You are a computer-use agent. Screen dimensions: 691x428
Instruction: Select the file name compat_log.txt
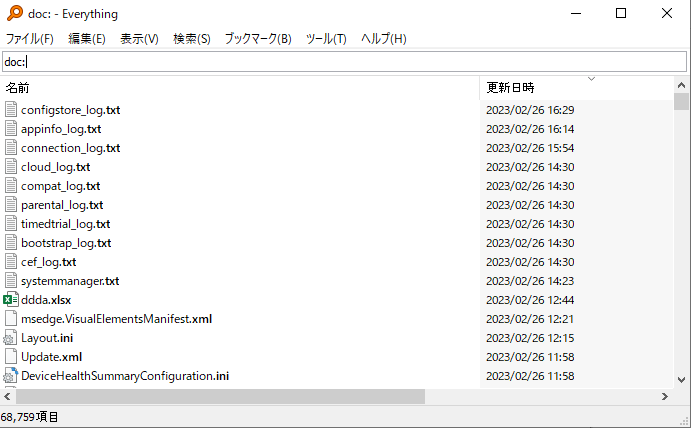[60, 186]
